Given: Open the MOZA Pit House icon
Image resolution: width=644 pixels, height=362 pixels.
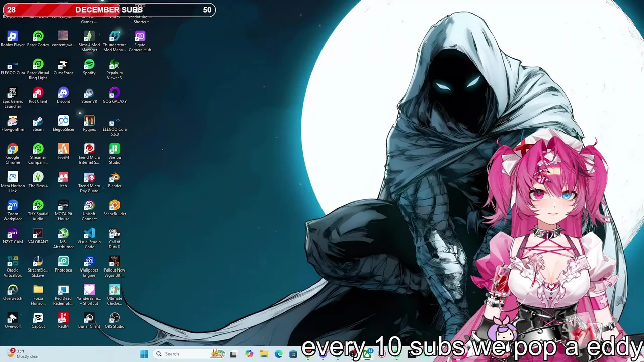Looking at the screenshot, I should [x=63, y=210].
